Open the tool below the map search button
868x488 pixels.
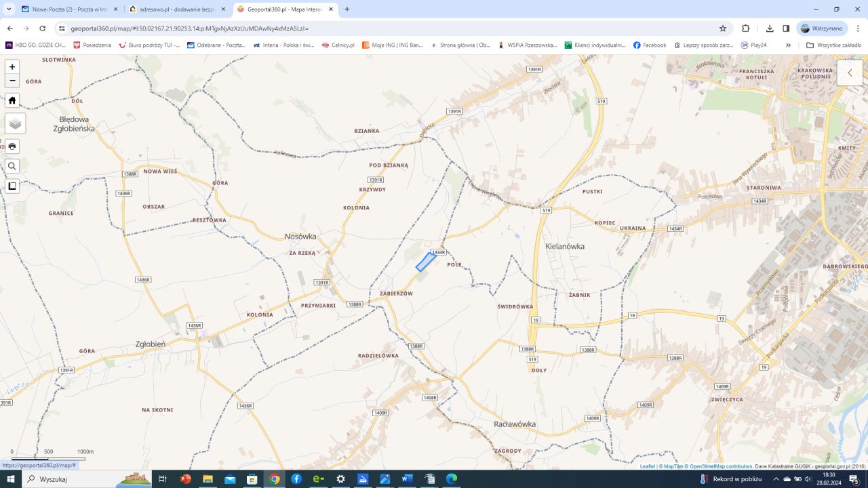(12, 186)
